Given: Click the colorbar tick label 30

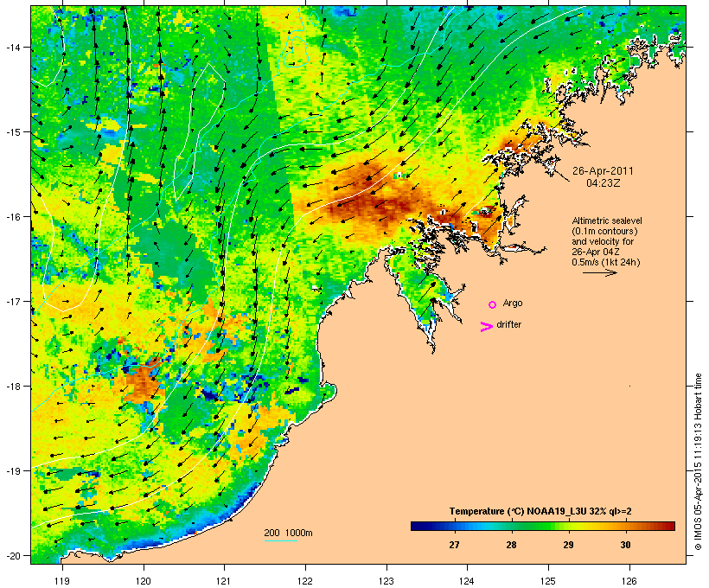Looking at the screenshot, I should coord(625,545).
